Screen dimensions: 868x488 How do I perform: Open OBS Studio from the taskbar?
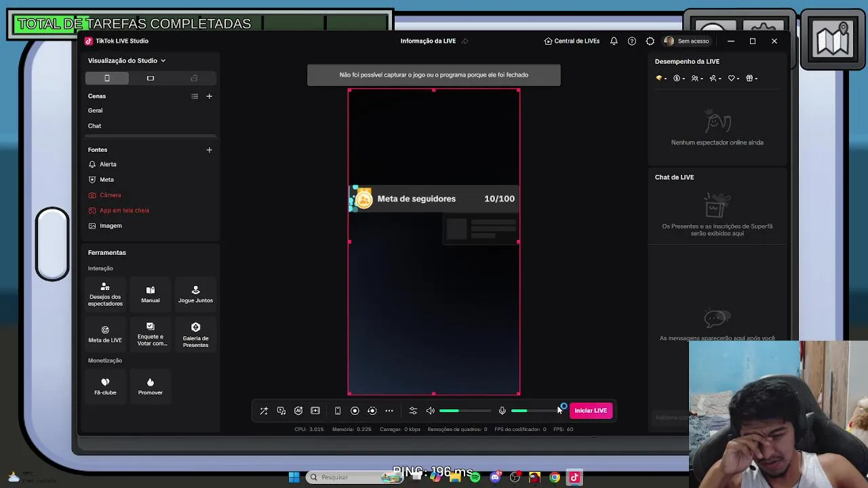(515, 477)
